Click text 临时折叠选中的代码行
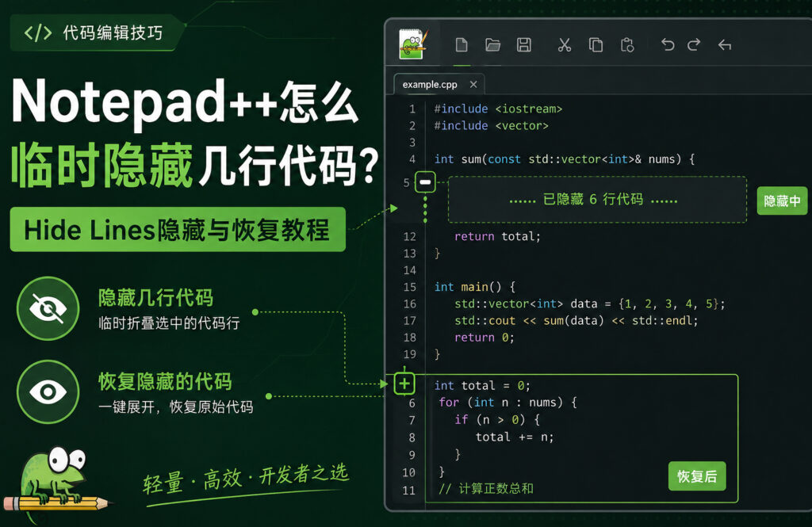This screenshot has width=812, height=527. click(170, 323)
